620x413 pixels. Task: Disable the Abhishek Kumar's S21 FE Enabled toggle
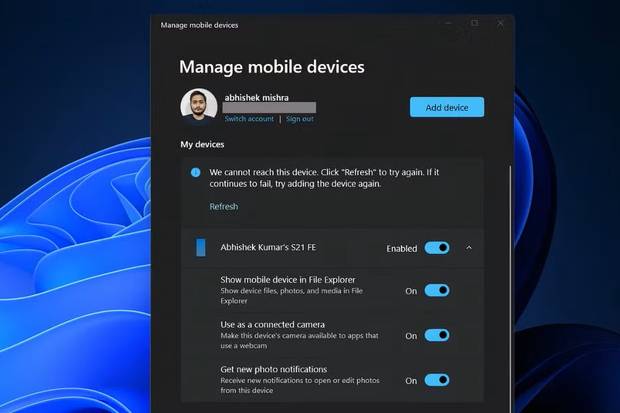click(437, 248)
